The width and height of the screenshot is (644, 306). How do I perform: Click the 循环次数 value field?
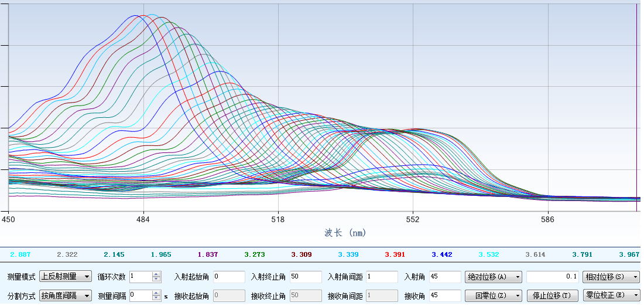[x=141, y=276]
